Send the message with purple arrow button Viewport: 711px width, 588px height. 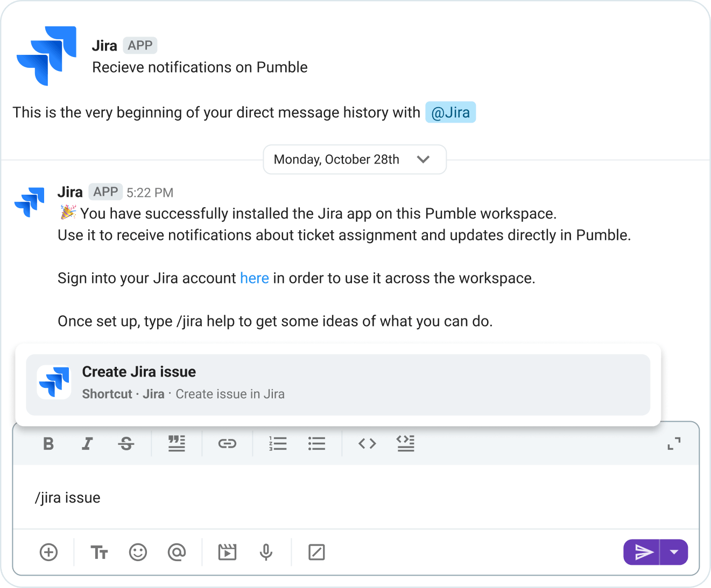642,552
